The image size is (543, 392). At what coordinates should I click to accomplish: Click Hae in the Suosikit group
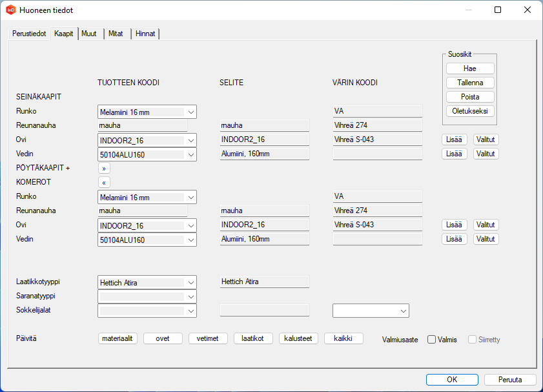click(470, 68)
